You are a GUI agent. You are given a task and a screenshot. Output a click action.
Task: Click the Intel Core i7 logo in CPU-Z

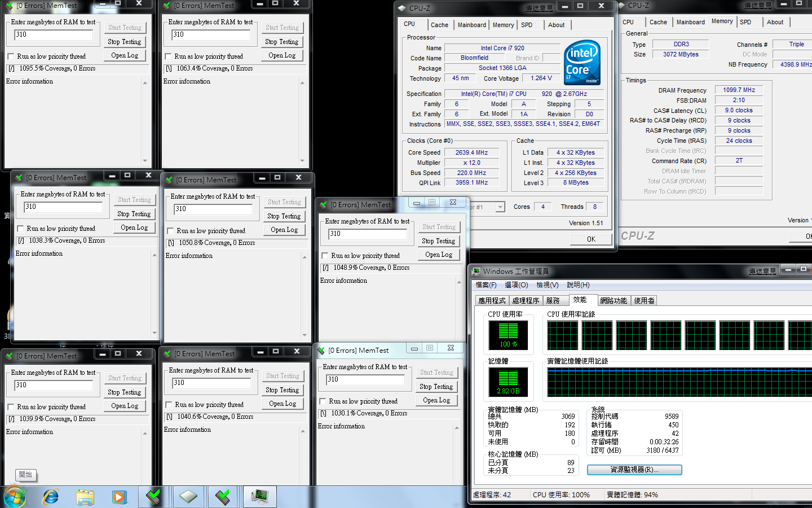[582, 62]
